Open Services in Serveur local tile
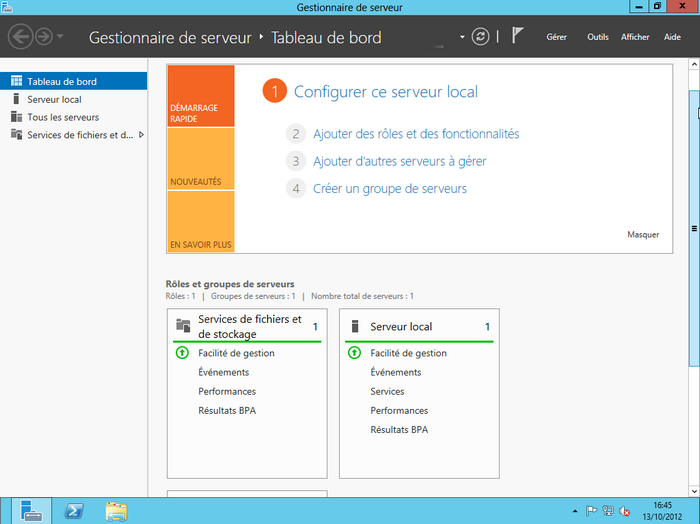700x524 pixels. coord(388,391)
